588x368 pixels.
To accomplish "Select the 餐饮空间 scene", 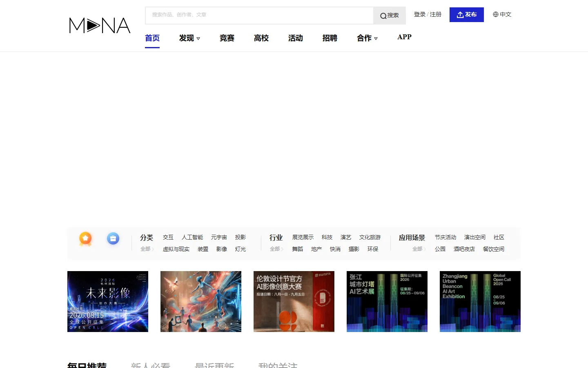I will (x=494, y=249).
